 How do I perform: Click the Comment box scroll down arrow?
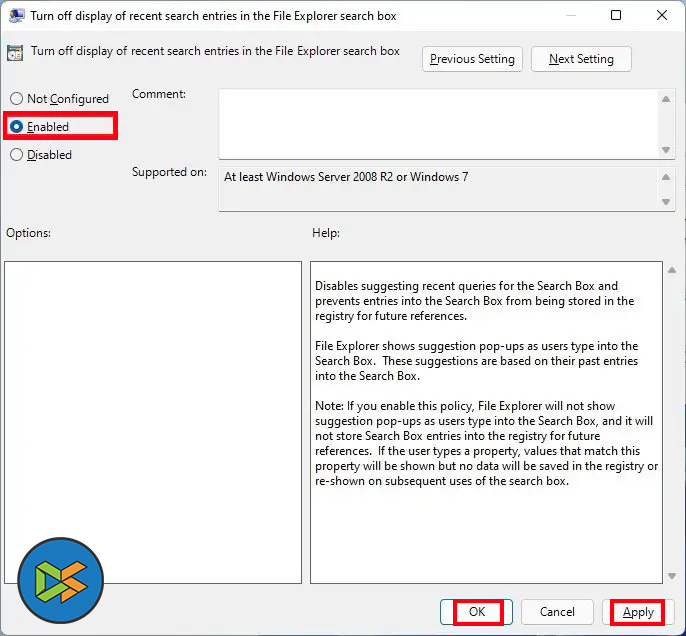(x=666, y=150)
